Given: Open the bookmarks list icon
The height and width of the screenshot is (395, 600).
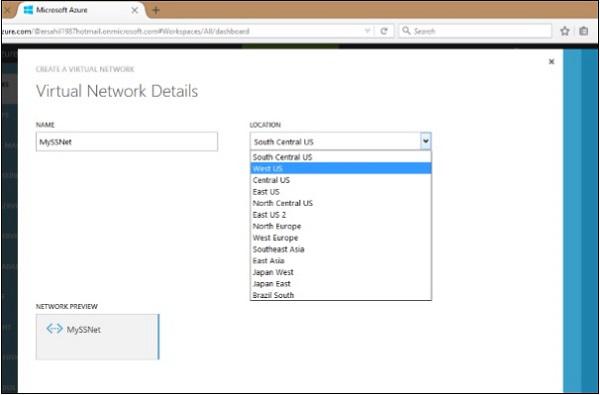Looking at the screenshot, I should pyautogui.click(x=584, y=31).
